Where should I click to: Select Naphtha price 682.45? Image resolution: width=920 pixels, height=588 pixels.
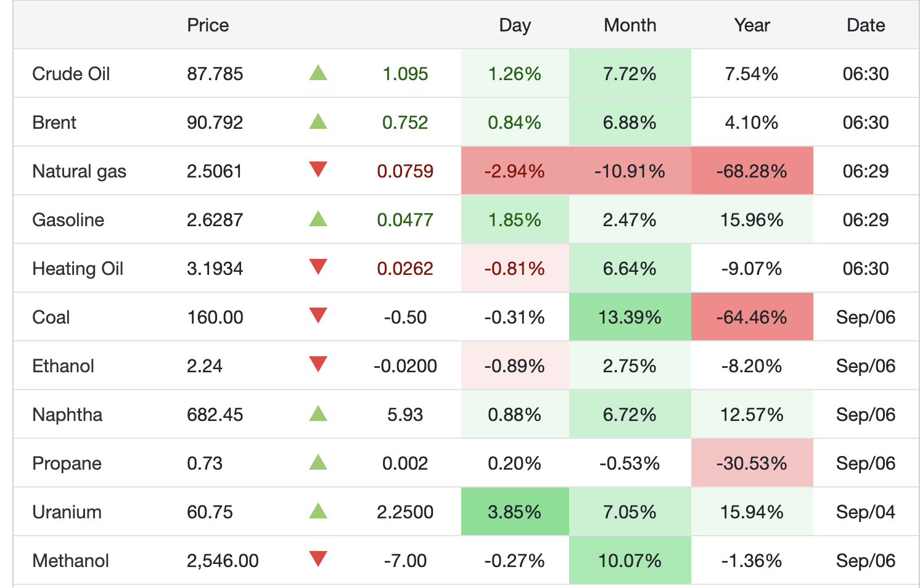coord(215,415)
